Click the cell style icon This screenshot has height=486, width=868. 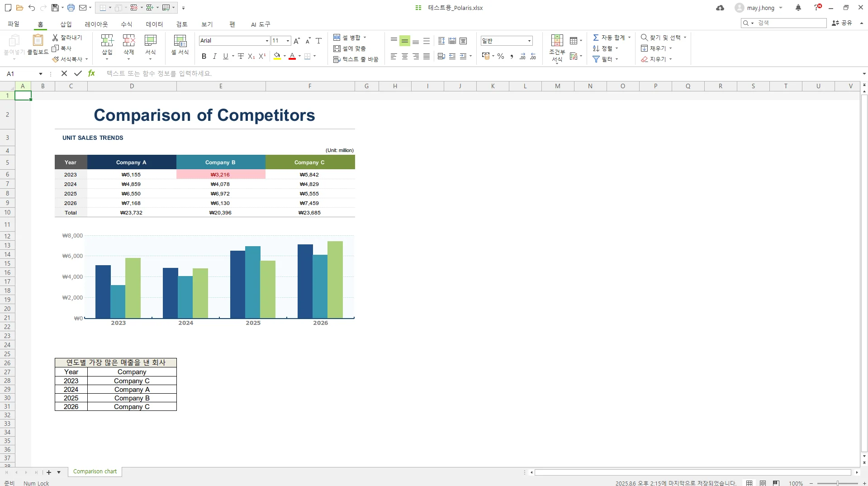[x=180, y=41]
